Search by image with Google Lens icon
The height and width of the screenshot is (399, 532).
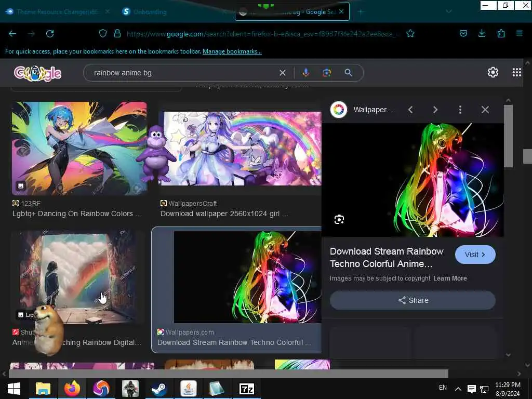[x=327, y=73]
